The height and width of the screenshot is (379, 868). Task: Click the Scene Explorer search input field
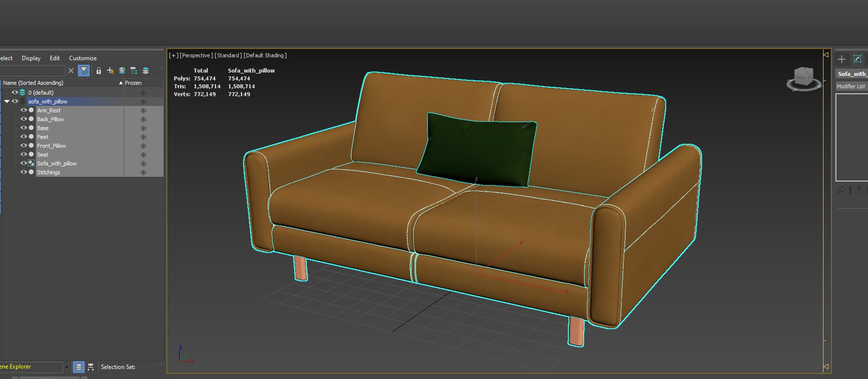(32, 71)
